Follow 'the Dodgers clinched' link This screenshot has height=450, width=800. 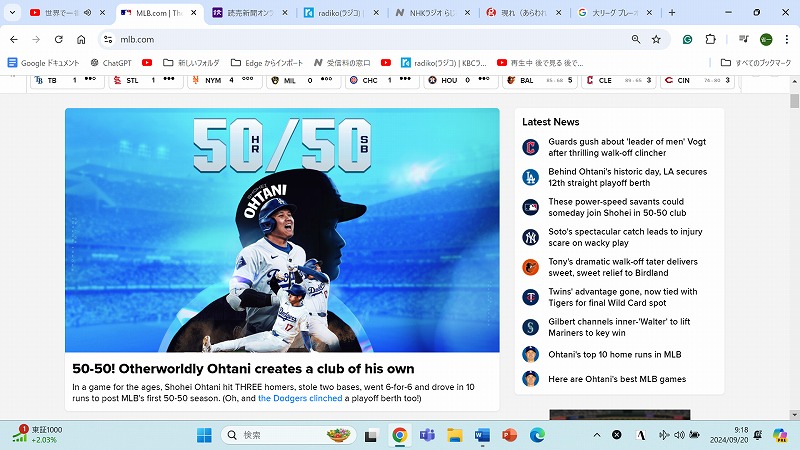point(300,398)
